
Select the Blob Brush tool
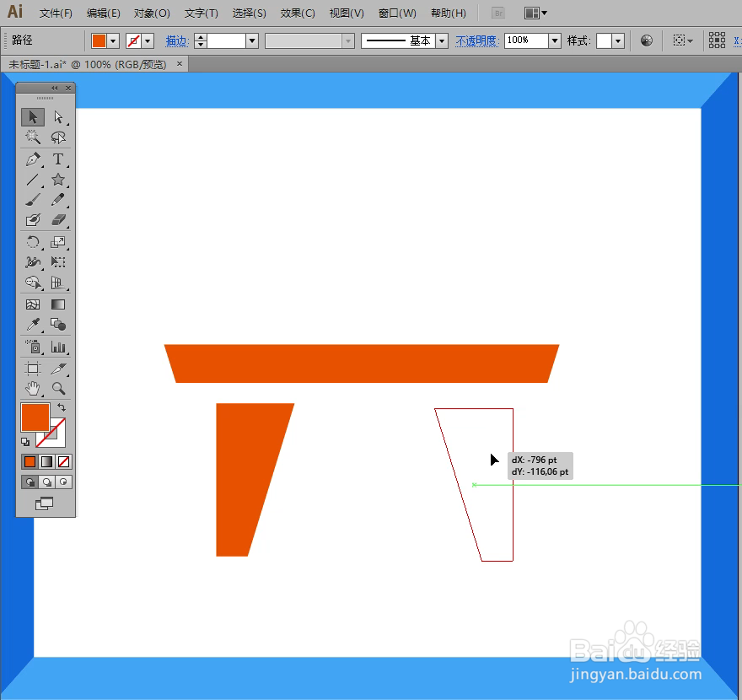coord(33,220)
